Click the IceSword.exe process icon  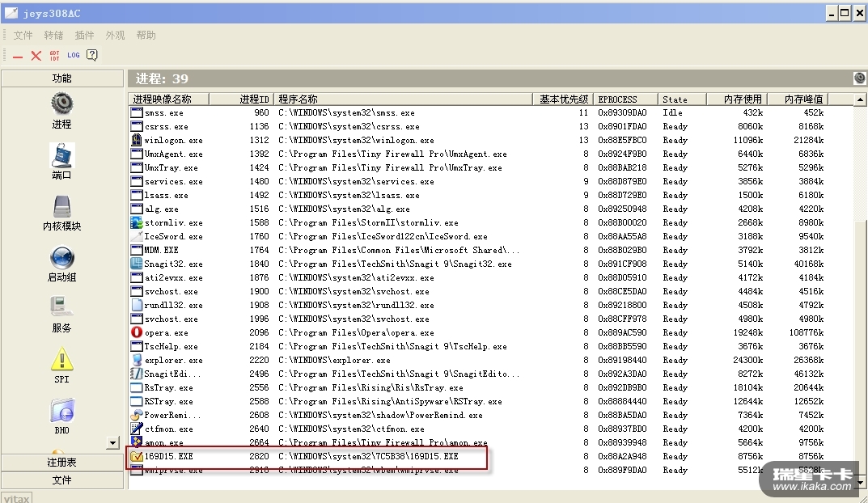[x=137, y=236]
